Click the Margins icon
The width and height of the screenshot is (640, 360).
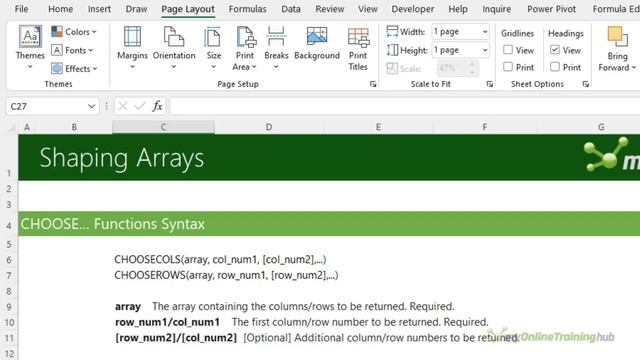132,36
